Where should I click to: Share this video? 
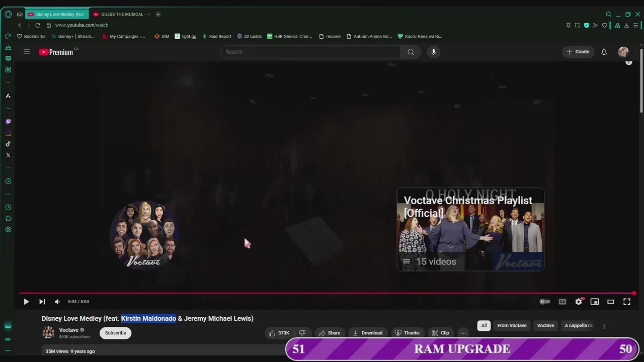pos(330,333)
